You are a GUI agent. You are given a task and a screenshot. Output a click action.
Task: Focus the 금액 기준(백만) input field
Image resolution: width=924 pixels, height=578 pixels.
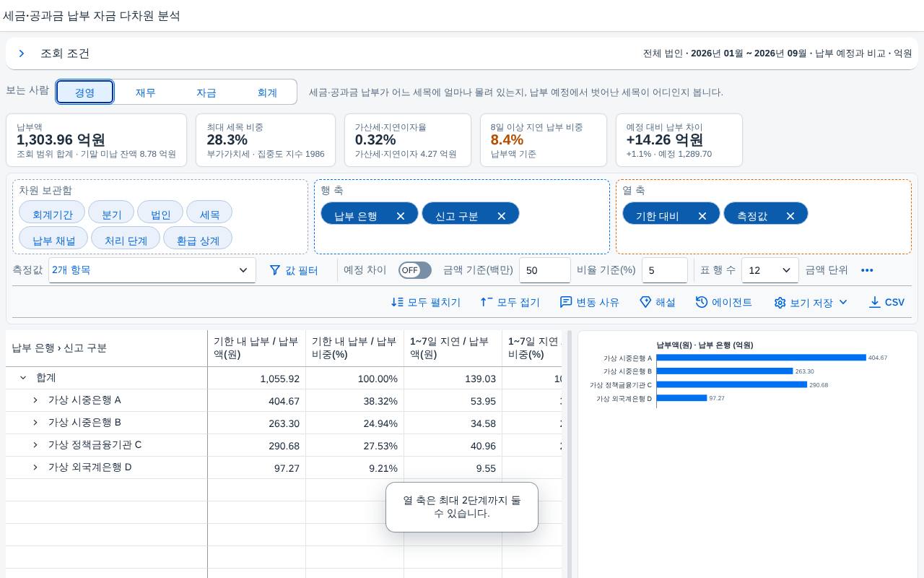click(545, 270)
